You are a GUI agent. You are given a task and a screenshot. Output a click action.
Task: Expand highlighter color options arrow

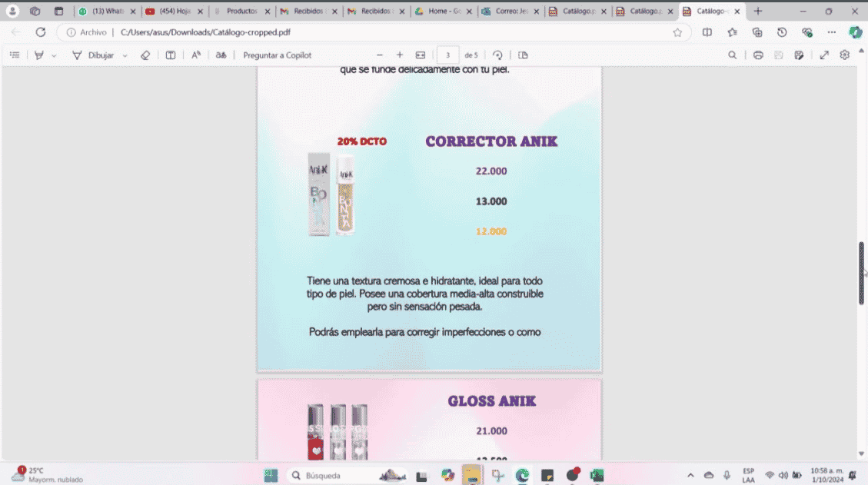[x=54, y=55]
